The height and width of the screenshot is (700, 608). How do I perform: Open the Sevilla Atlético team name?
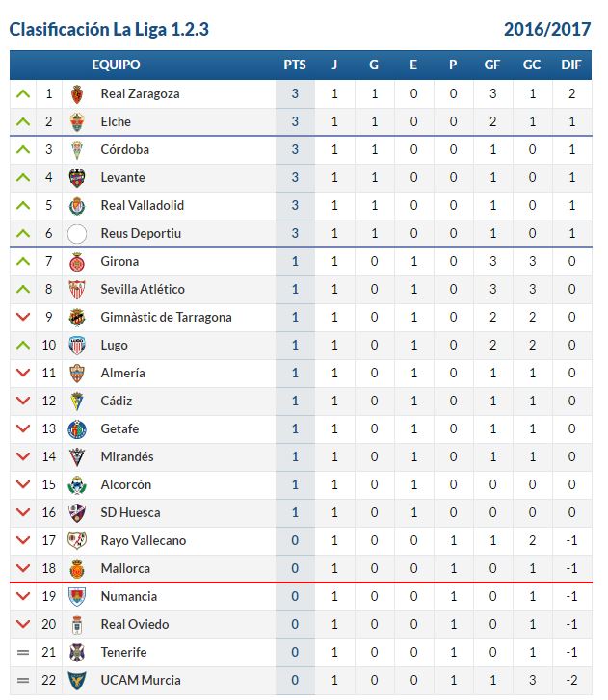(x=143, y=289)
